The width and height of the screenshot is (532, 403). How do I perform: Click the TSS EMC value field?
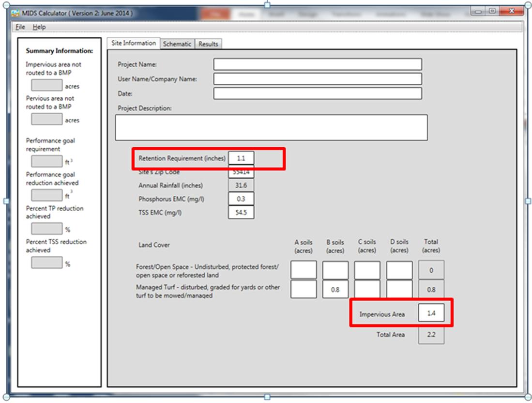(241, 212)
